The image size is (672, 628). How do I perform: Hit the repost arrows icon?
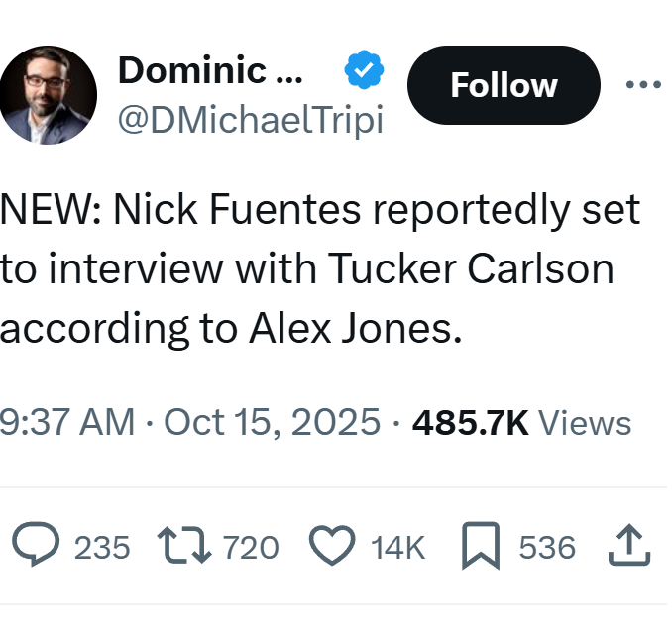click(185, 546)
